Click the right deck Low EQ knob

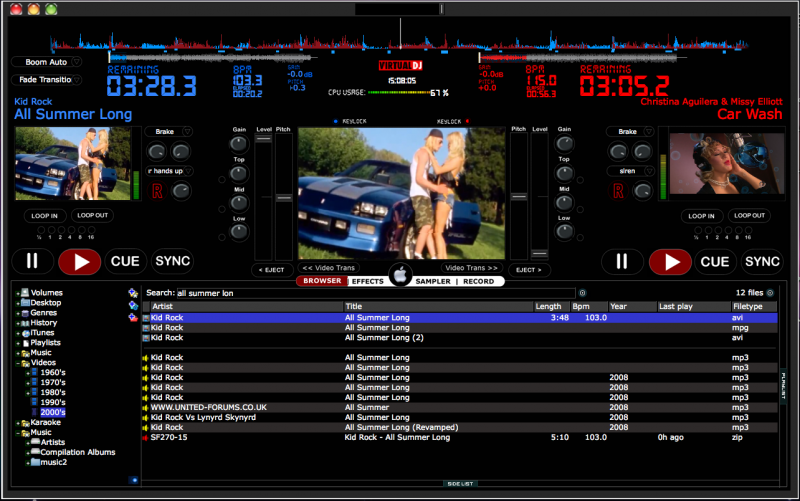pyautogui.click(x=564, y=232)
